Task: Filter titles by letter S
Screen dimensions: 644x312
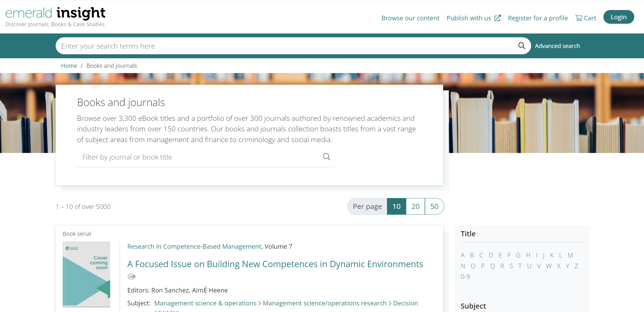Action: 511,266
